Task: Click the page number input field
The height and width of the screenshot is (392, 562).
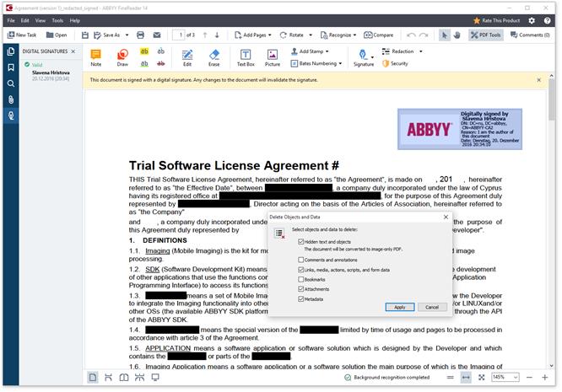Action: (x=178, y=35)
